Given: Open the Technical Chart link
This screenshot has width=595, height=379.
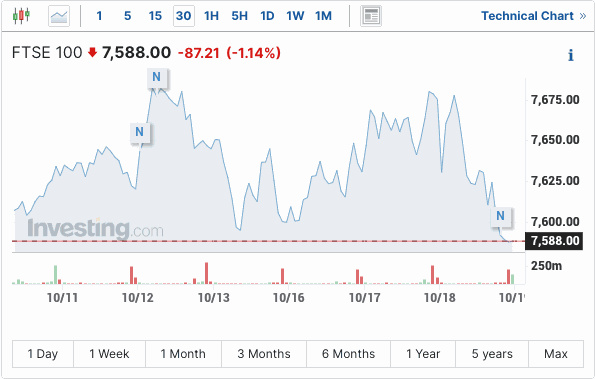Looking at the screenshot, I should coord(534,16).
